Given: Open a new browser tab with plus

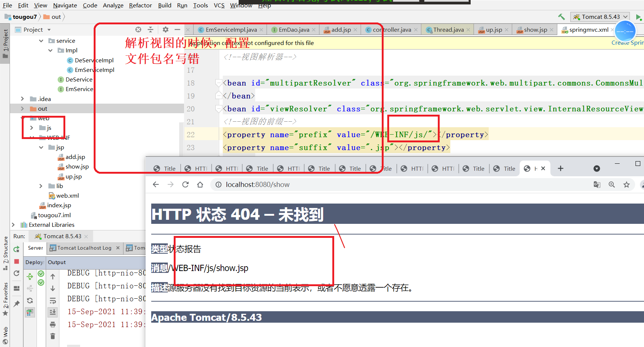Looking at the screenshot, I should (x=561, y=169).
